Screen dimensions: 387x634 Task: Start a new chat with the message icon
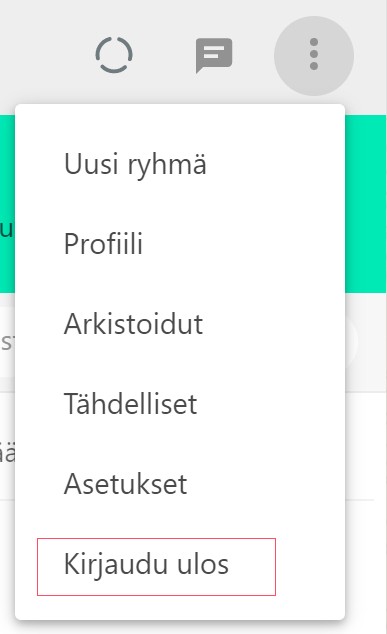point(214,55)
